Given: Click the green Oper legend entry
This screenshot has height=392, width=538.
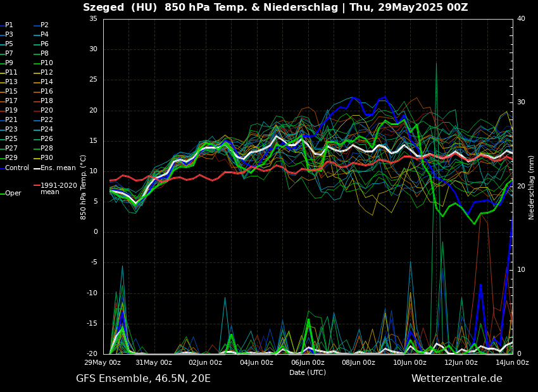Looking at the screenshot, I should coord(13,193).
